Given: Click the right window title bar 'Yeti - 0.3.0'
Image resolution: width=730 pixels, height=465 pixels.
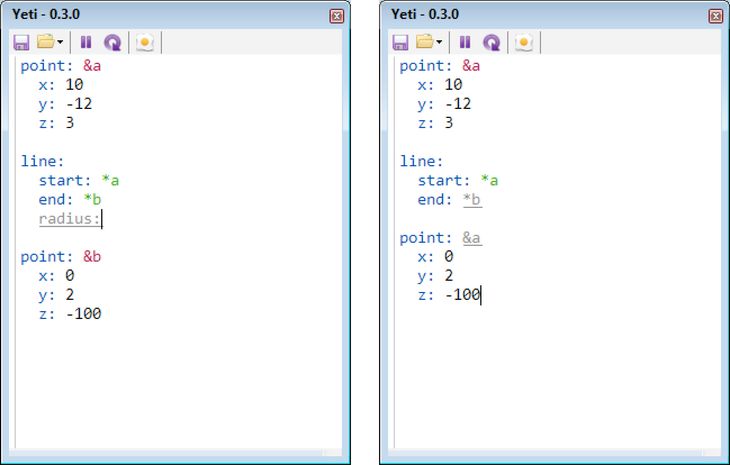Looking at the screenshot, I should point(425,14).
